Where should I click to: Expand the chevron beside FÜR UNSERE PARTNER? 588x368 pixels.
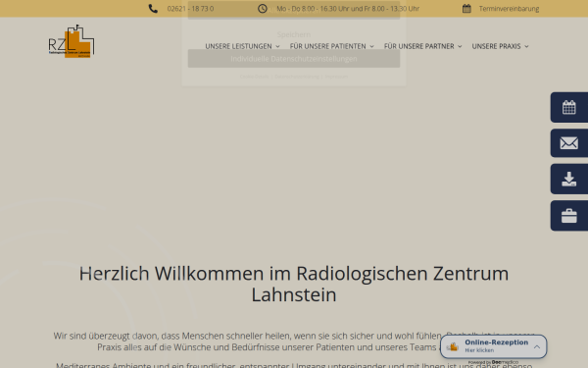tap(460, 46)
